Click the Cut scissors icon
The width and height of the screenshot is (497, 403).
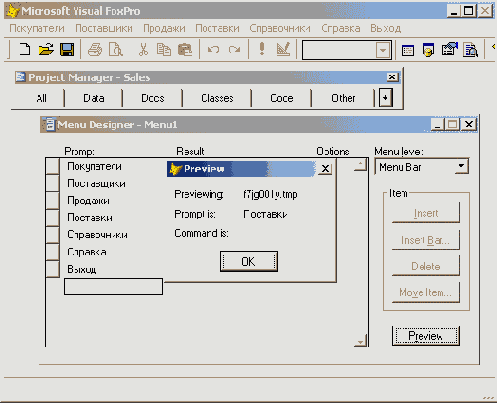(x=143, y=50)
